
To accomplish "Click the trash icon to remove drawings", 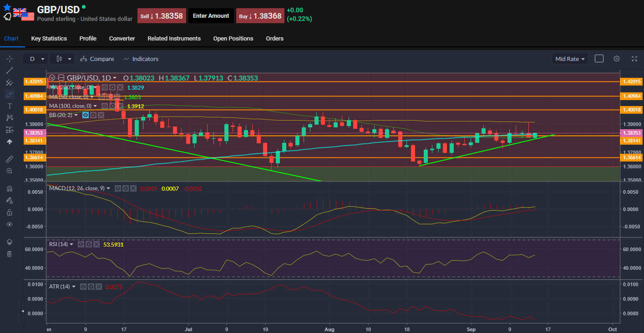I will 9,253.
